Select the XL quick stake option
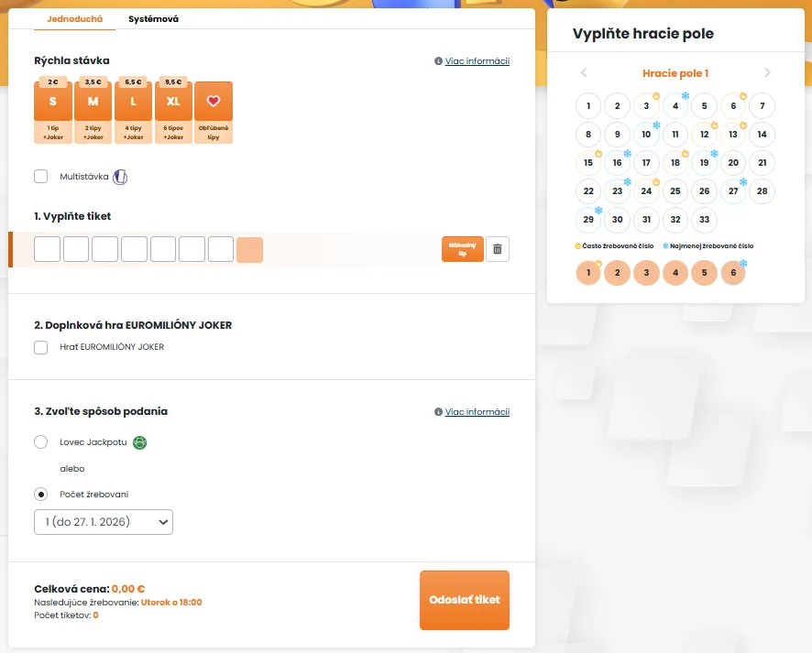Viewport: 812px width, 653px height. click(x=173, y=101)
